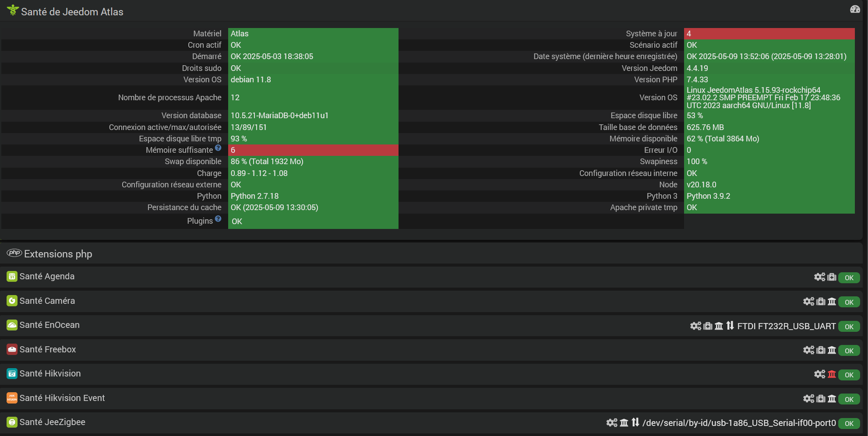Click the FTDI FT232R_USB_UART port text
The image size is (868, 436).
point(786,326)
